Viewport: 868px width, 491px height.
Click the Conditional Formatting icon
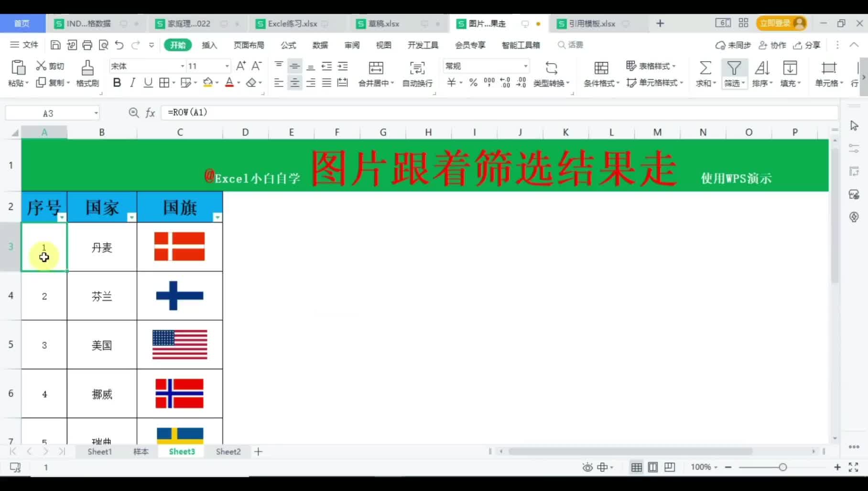point(601,67)
